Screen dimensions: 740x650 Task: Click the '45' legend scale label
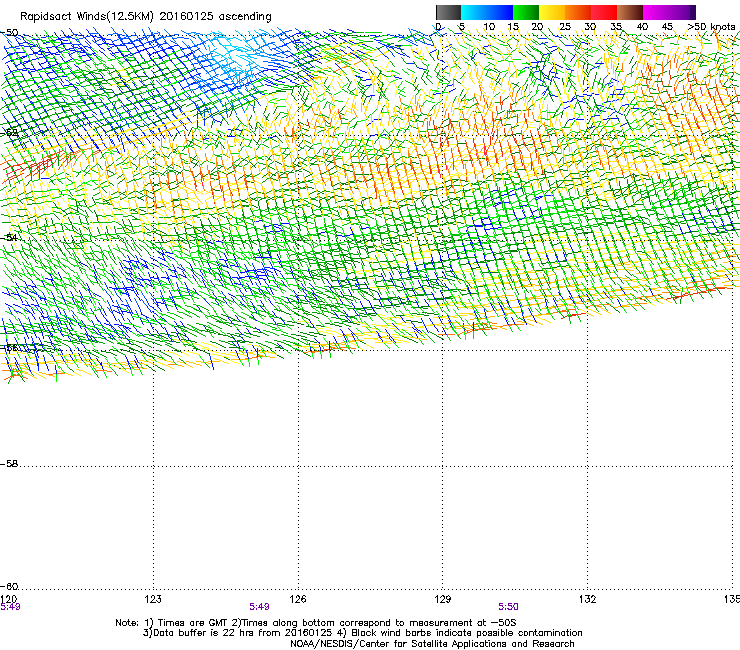coord(667,27)
